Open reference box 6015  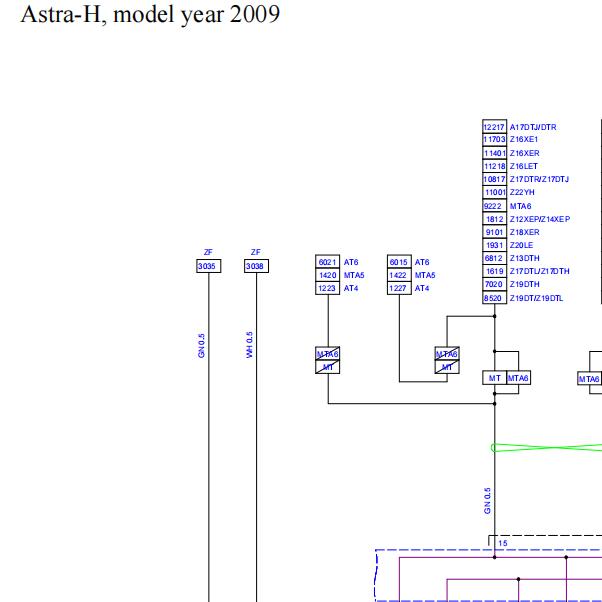click(399, 262)
